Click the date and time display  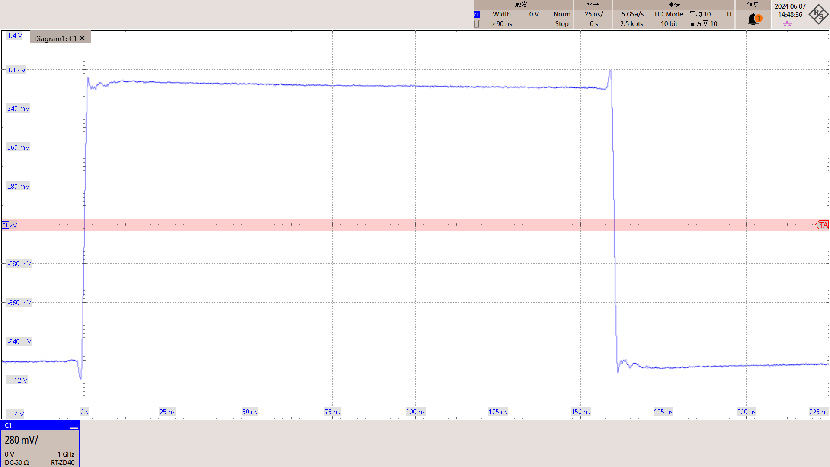point(790,11)
